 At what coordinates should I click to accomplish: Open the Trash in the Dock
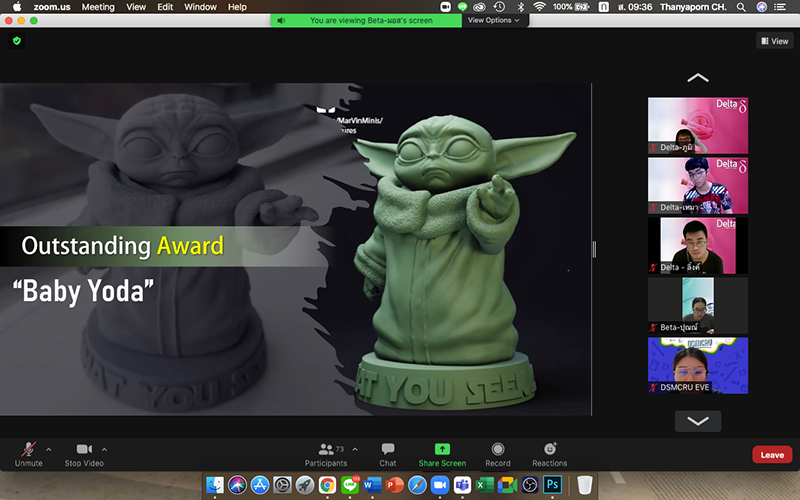click(585, 485)
